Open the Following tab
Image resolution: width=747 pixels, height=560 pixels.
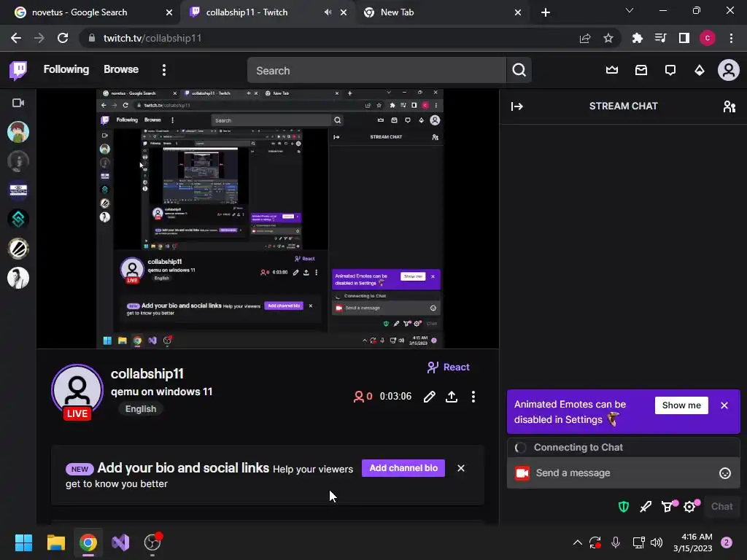pos(66,69)
